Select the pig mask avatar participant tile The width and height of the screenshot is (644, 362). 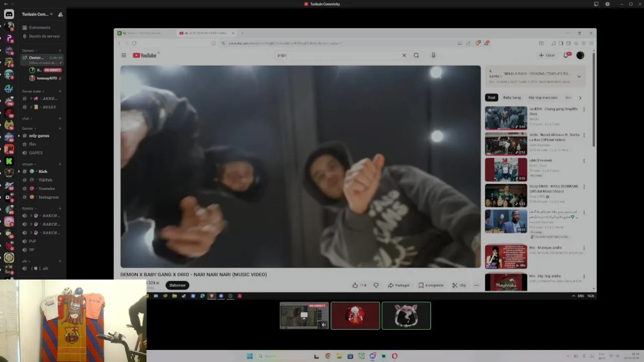click(x=406, y=316)
